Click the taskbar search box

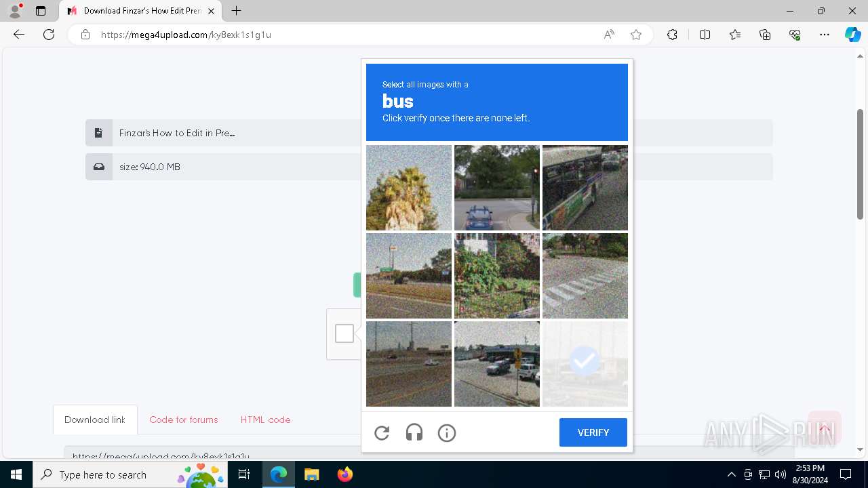131,474
